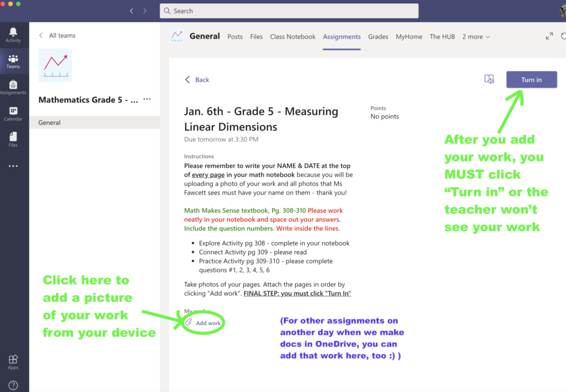Switch to the Class Notebook tab
Image resolution: width=566 pixels, height=392 pixels.
(x=292, y=36)
